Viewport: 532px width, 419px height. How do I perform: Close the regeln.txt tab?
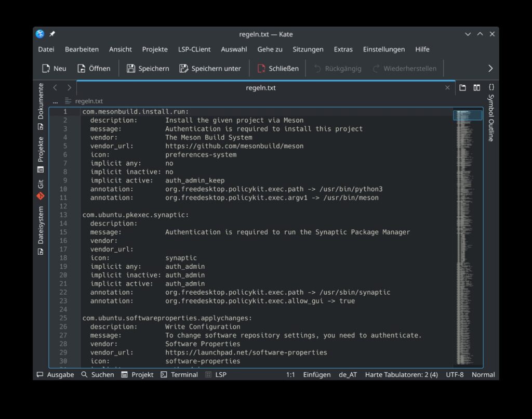(447, 88)
